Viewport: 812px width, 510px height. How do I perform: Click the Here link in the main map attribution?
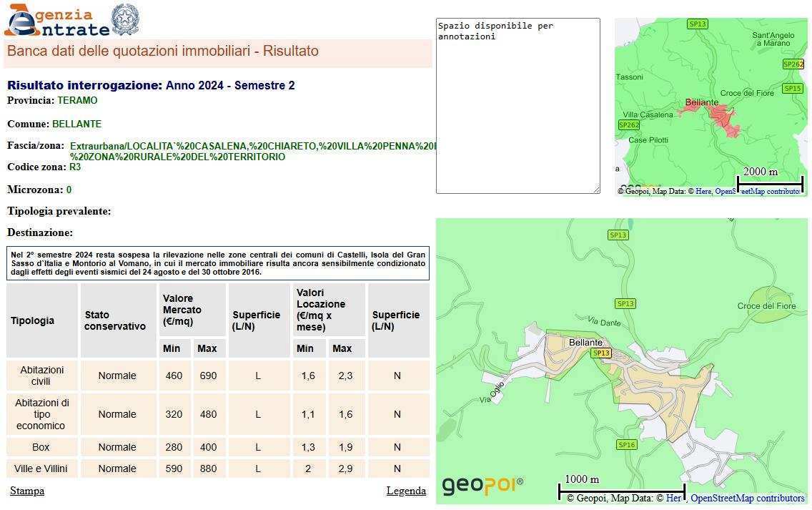click(x=674, y=498)
